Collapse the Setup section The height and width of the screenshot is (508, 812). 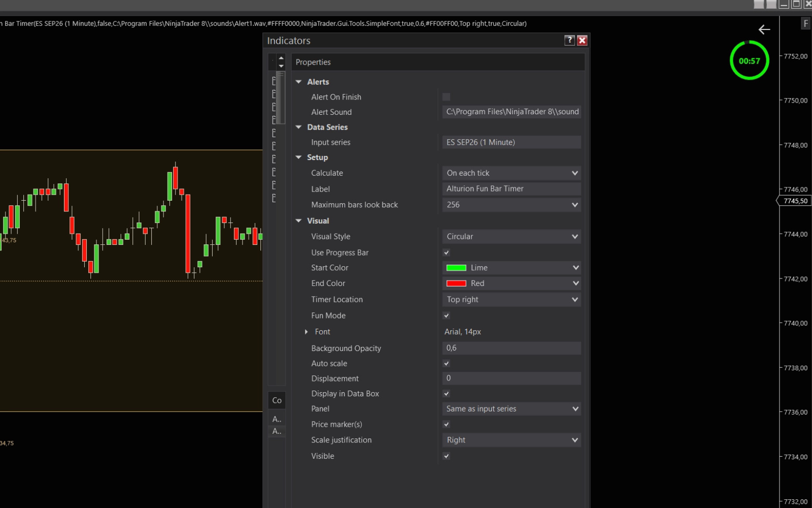point(299,157)
